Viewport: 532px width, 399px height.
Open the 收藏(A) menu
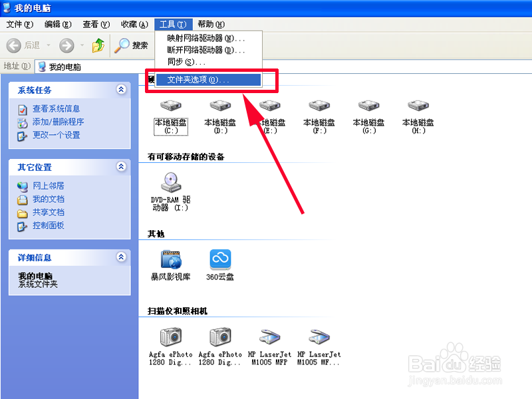pyautogui.click(x=135, y=25)
